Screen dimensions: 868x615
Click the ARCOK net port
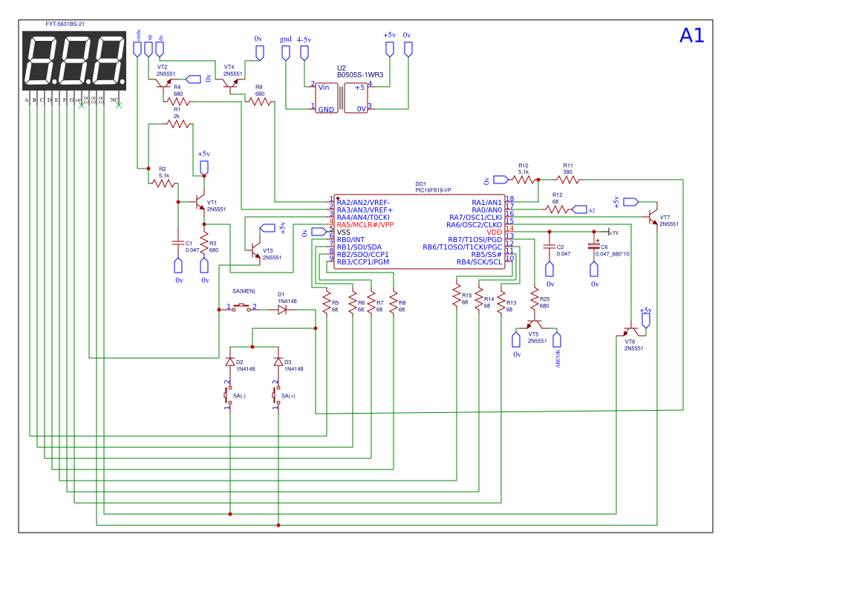557,339
